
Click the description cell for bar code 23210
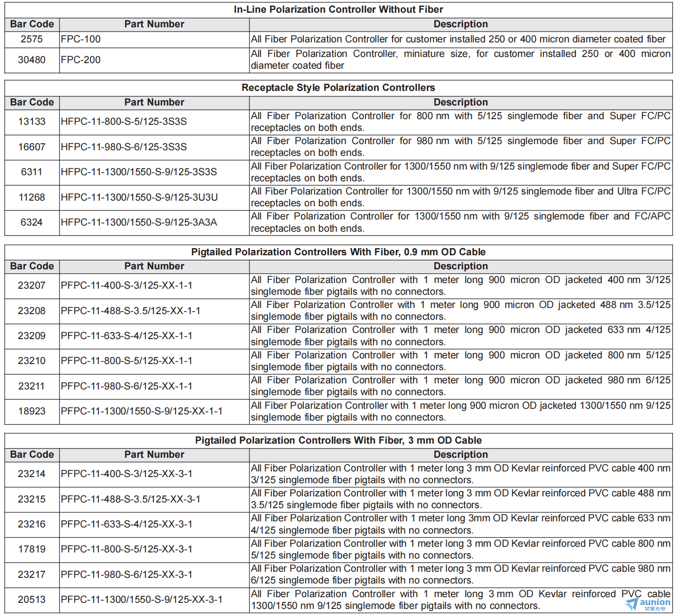[x=460, y=361]
